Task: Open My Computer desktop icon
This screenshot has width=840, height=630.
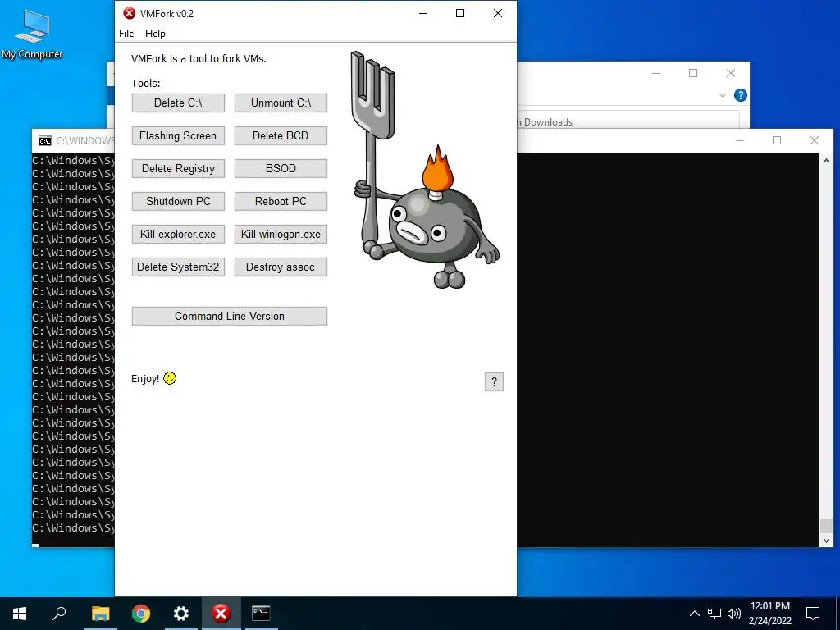Action: [32, 34]
